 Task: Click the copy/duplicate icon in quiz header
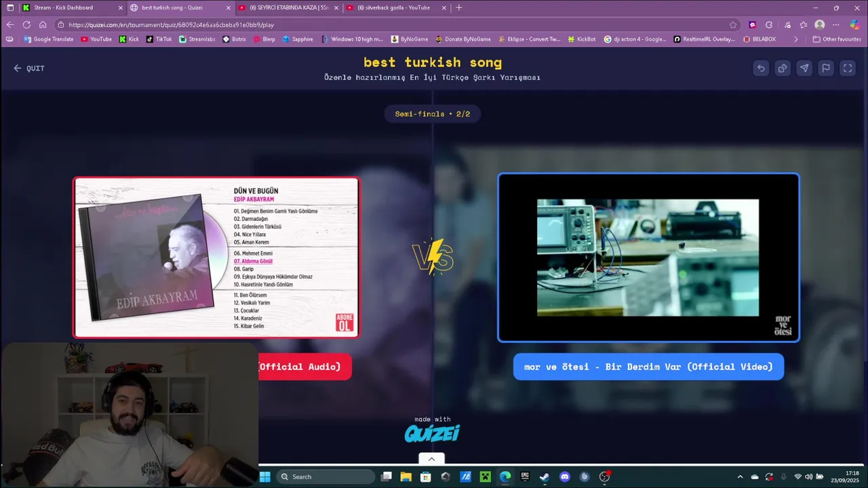783,68
